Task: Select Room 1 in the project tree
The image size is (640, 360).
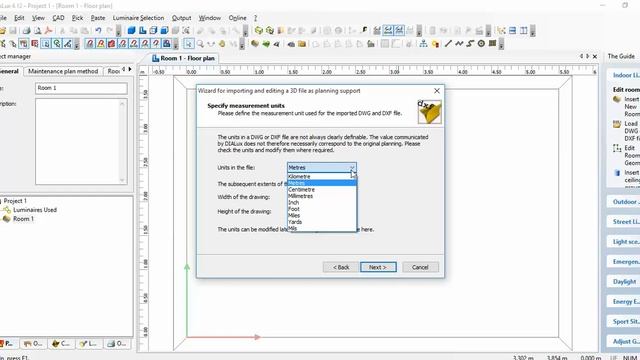Action: [x=23, y=219]
